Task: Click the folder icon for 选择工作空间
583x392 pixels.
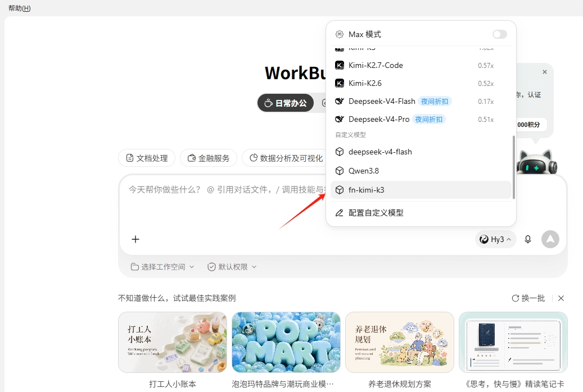Action: [x=134, y=267]
